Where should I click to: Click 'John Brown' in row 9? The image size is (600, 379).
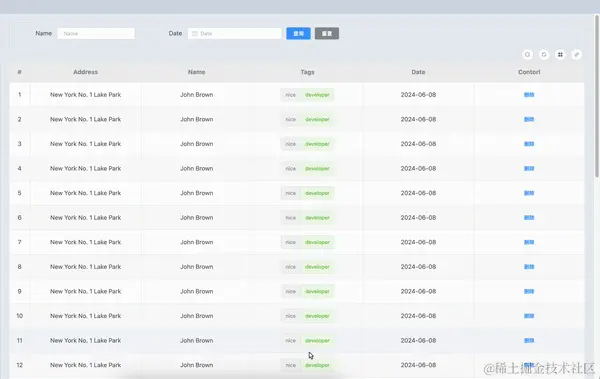[x=197, y=291]
